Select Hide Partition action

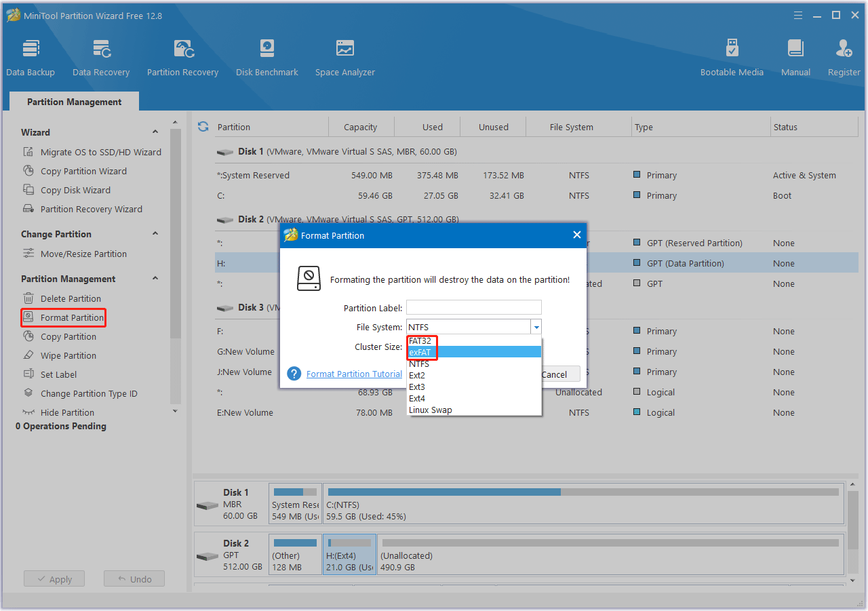[x=58, y=412]
